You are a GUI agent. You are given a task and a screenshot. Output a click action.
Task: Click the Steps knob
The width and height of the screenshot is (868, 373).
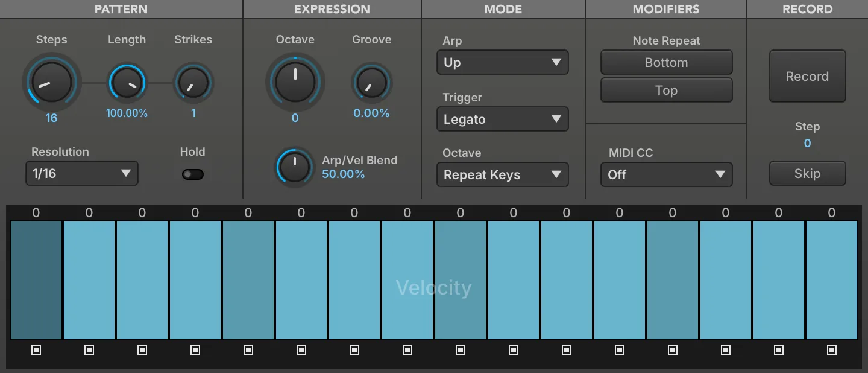[x=51, y=83]
